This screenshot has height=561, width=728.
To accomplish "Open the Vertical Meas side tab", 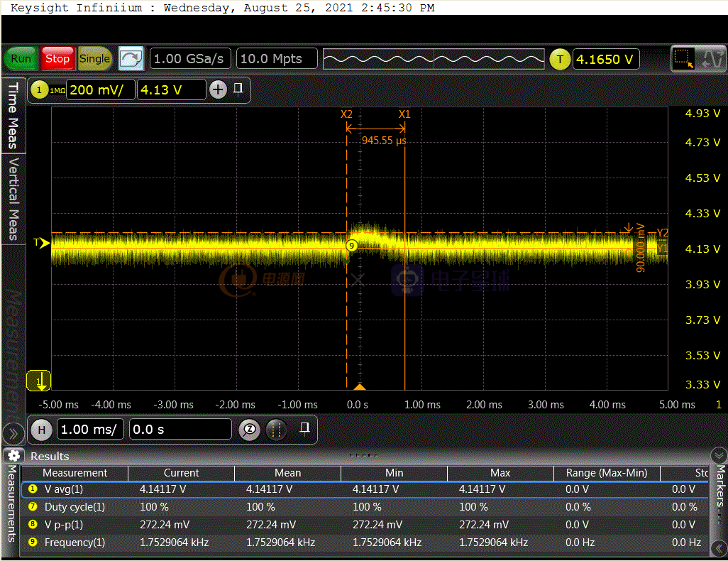I will click(13, 198).
